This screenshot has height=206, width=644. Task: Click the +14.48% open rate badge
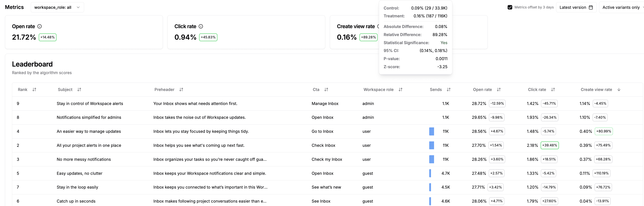(47, 37)
